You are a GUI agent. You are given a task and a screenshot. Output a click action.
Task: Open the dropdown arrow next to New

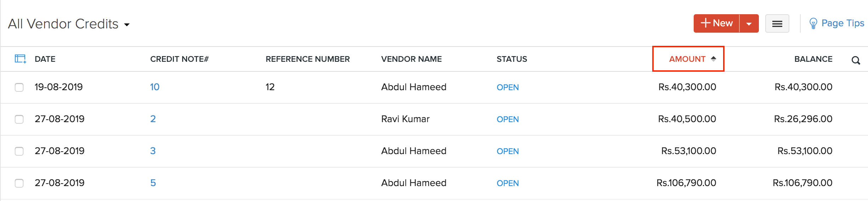point(749,24)
